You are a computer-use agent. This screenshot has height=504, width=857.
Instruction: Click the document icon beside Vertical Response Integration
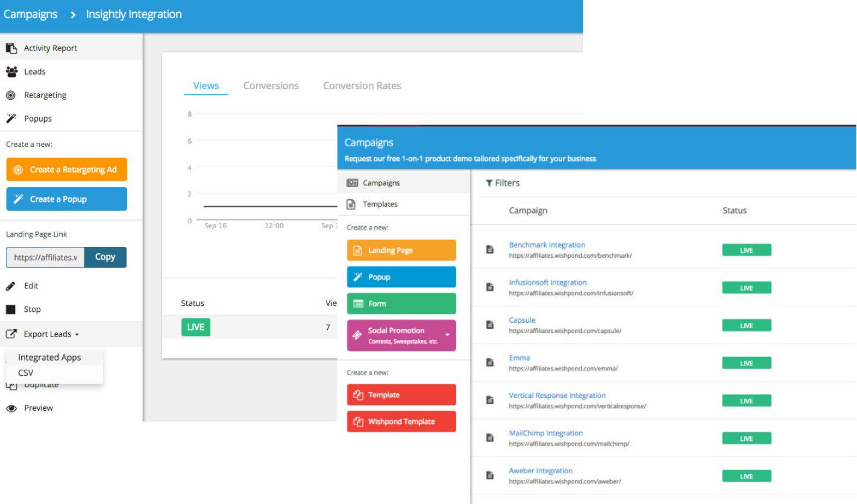click(491, 400)
